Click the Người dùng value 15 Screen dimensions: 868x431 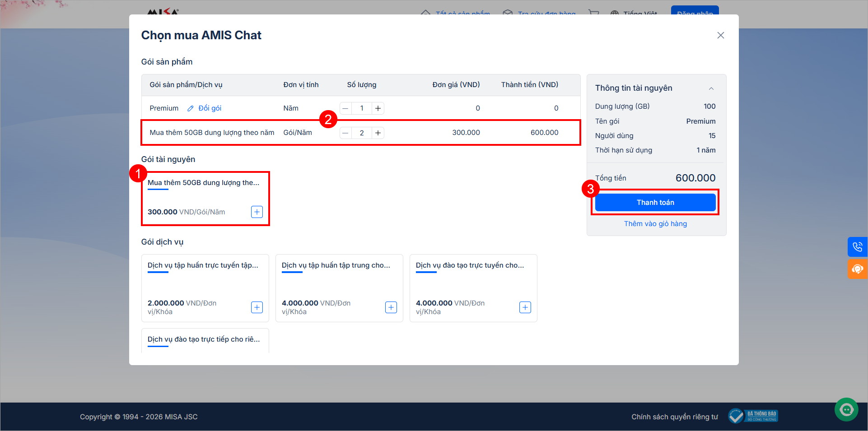pyautogui.click(x=712, y=136)
